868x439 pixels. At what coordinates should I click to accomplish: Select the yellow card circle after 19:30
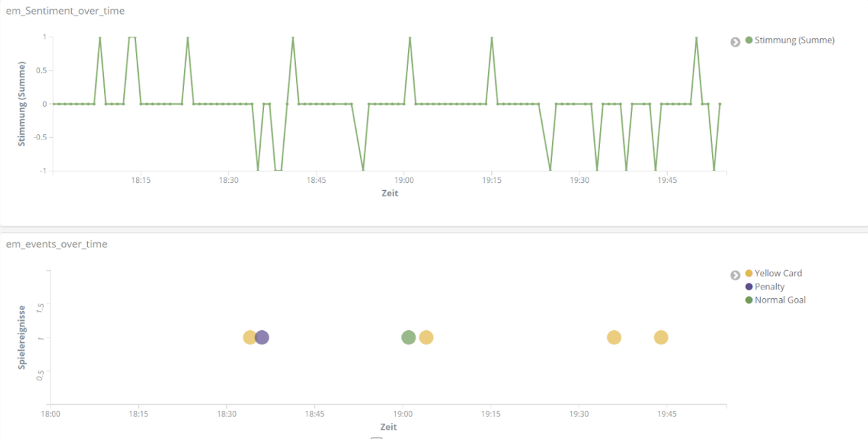[x=614, y=338]
